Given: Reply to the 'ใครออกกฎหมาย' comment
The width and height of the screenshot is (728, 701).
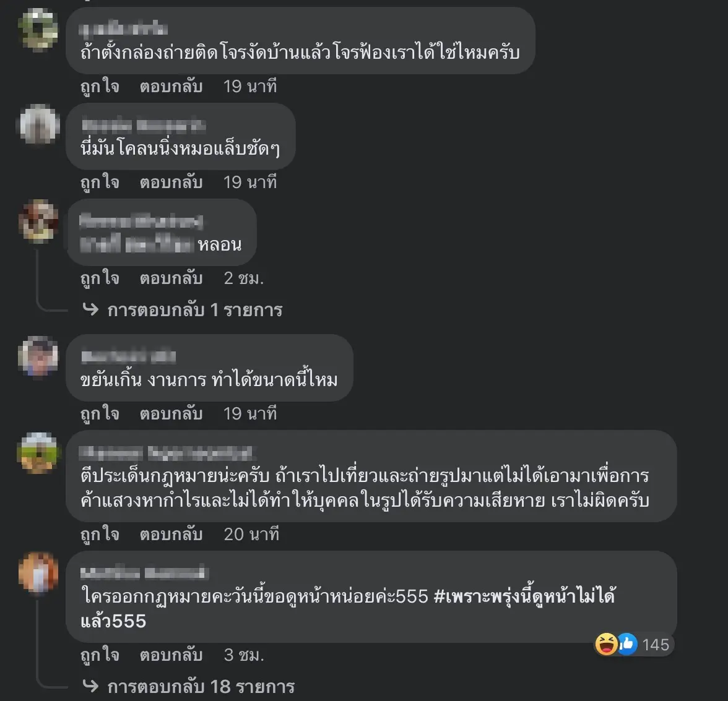Looking at the screenshot, I should coord(171,655).
